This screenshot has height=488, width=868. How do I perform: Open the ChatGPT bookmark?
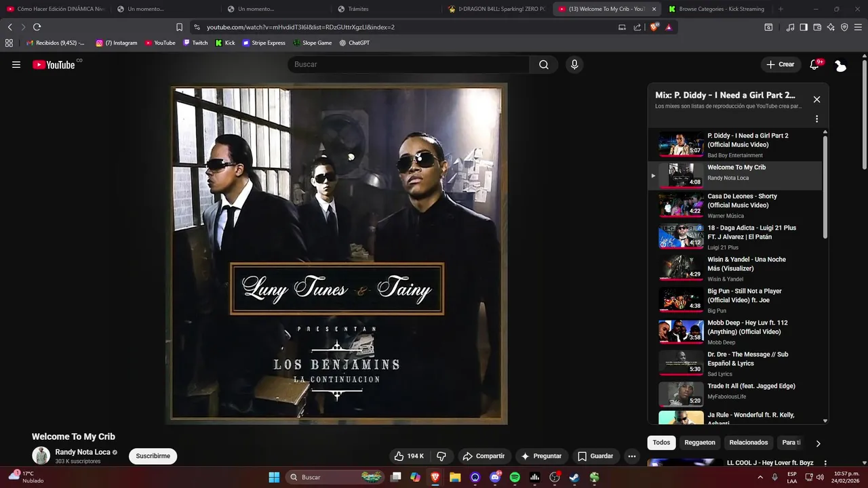354,43
